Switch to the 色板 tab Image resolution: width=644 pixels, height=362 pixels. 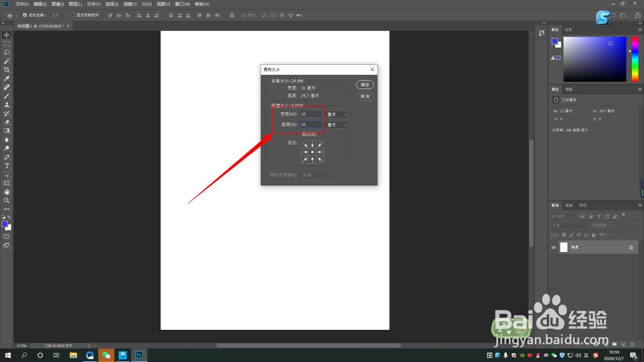[x=568, y=30]
